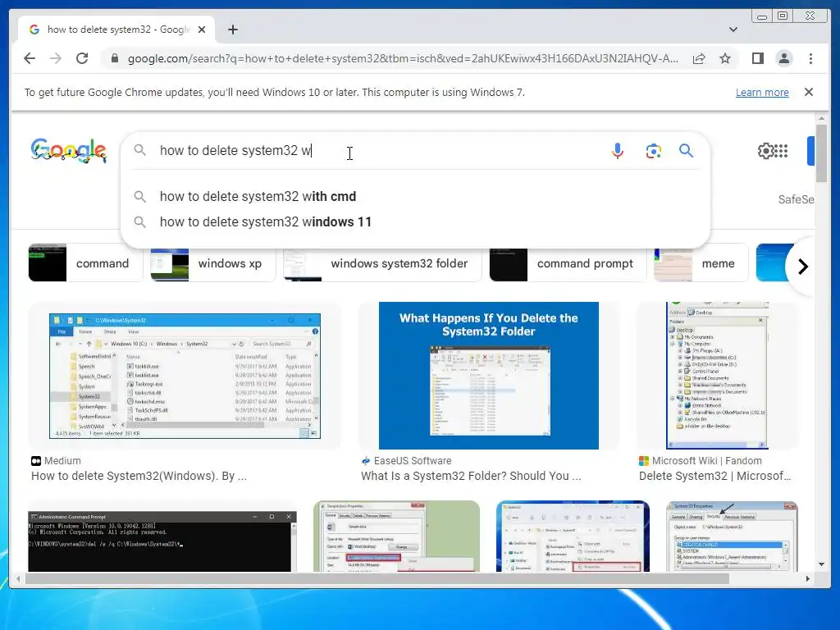The width and height of the screenshot is (840, 630).
Task: Click the horizontal scrollbar left arrow
Action: (18, 578)
